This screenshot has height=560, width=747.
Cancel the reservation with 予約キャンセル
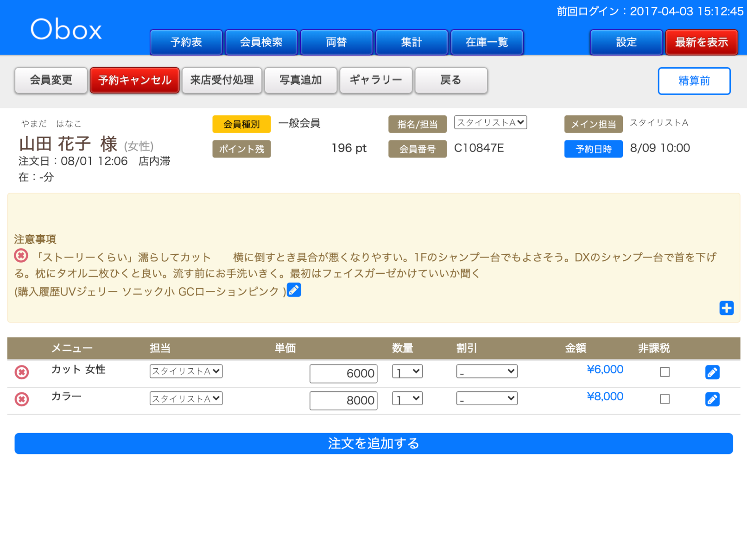pyautogui.click(x=134, y=80)
